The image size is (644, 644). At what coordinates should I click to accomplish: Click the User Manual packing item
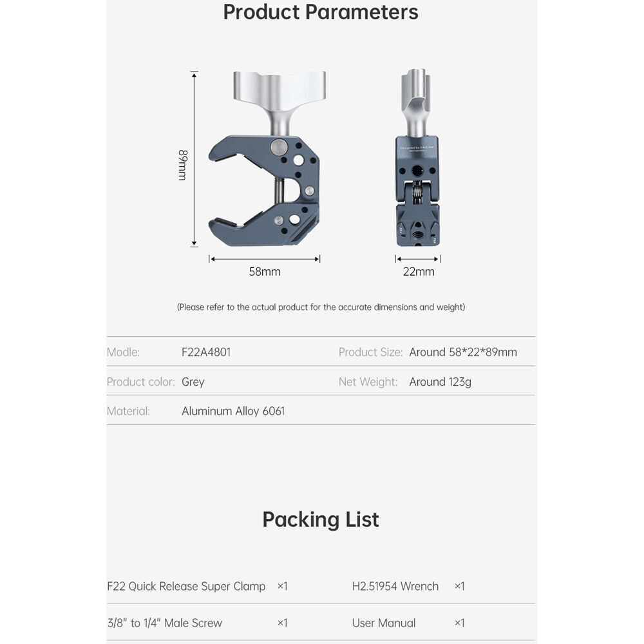click(x=384, y=623)
